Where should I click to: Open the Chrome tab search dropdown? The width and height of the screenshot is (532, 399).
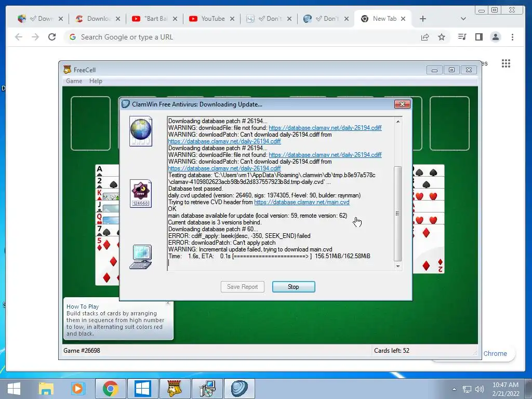pos(463,19)
